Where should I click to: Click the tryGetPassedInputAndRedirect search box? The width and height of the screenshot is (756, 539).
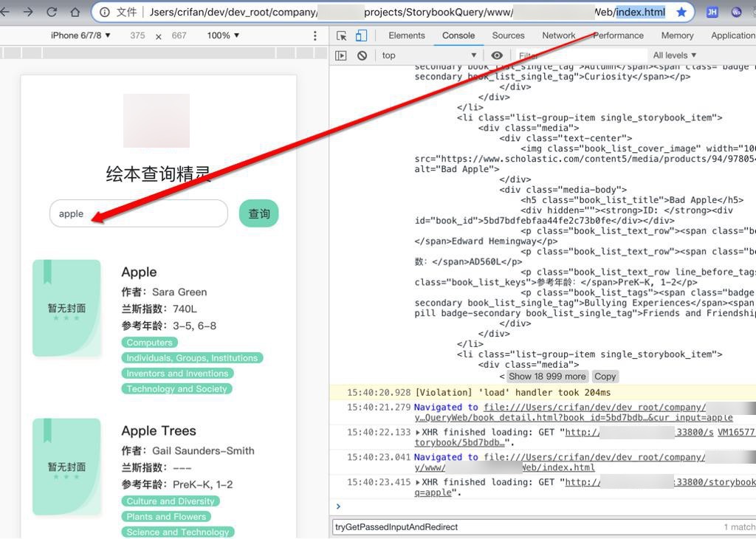(x=526, y=527)
